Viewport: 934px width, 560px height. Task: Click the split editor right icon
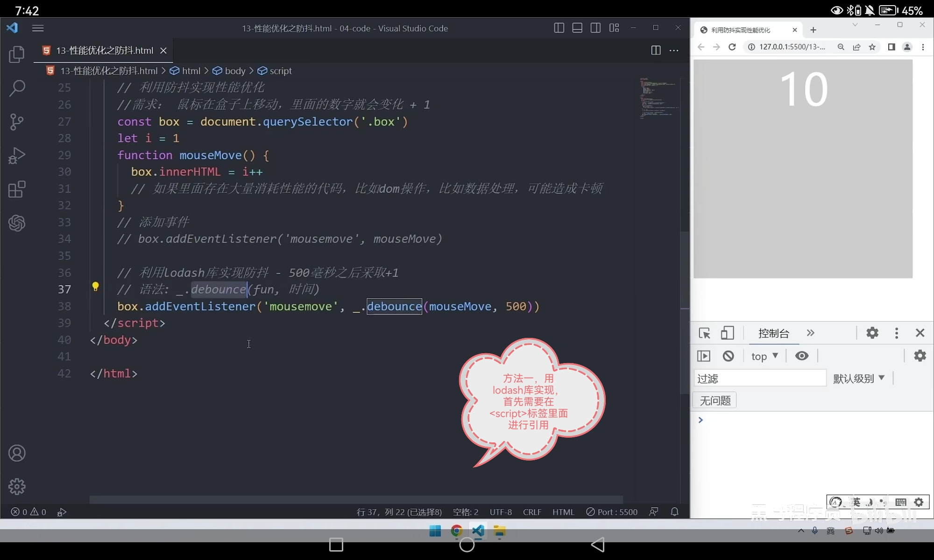click(x=656, y=50)
